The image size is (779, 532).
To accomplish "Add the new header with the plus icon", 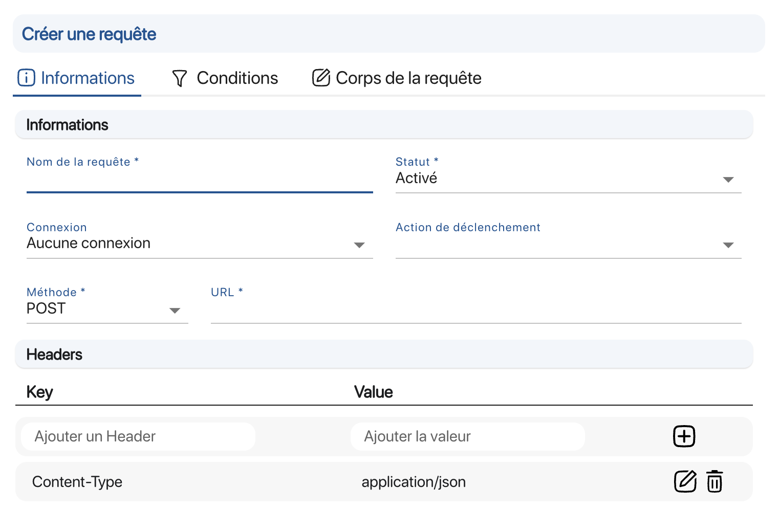I will point(684,436).
